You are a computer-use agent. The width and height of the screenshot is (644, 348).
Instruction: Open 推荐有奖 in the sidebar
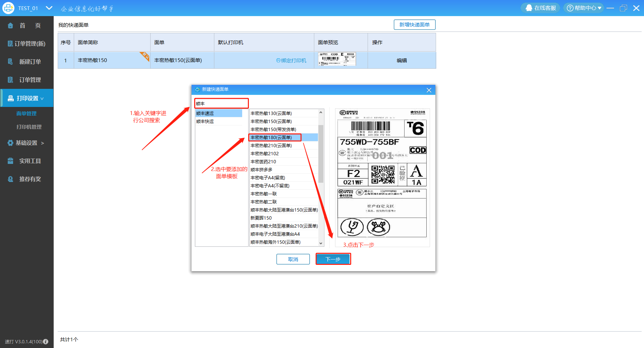(x=27, y=179)
